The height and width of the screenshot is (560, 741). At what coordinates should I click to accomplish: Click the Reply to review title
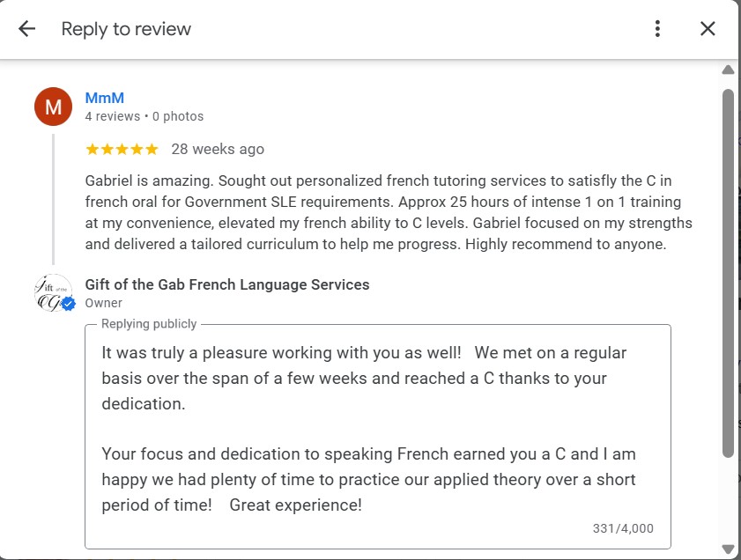[x=126, y=28]
